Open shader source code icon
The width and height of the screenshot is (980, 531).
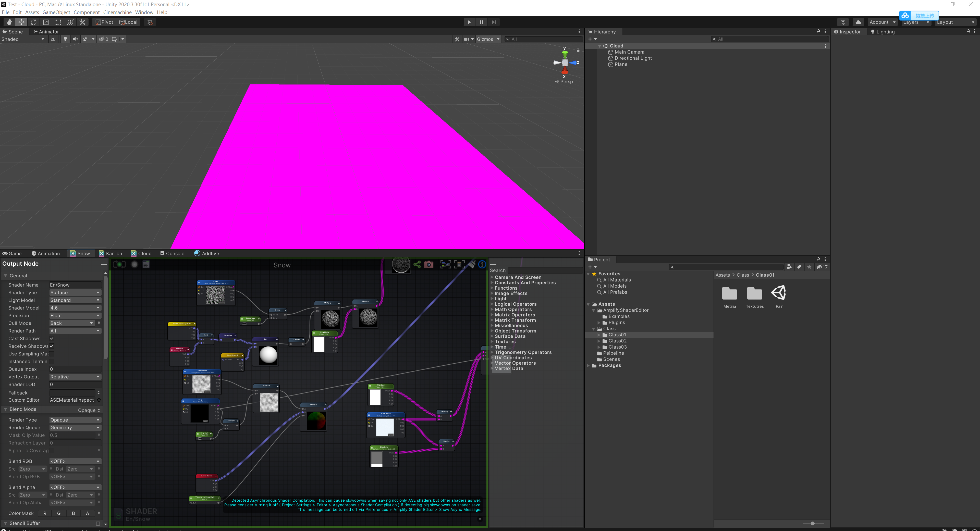146,264
